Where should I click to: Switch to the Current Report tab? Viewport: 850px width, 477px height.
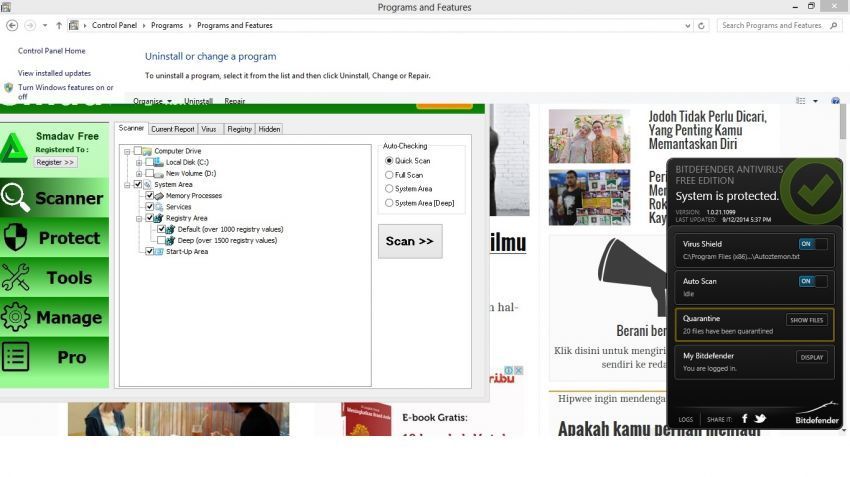172,129
